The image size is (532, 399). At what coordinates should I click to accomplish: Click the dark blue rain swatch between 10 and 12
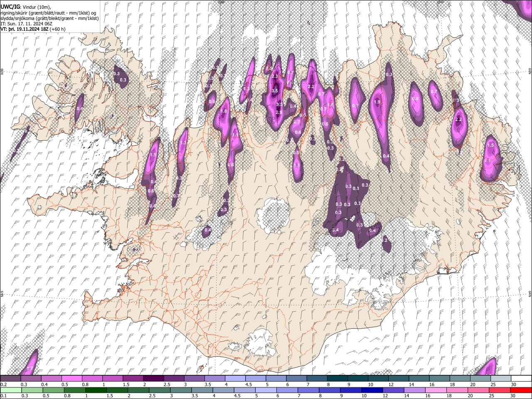pos(372,390)
